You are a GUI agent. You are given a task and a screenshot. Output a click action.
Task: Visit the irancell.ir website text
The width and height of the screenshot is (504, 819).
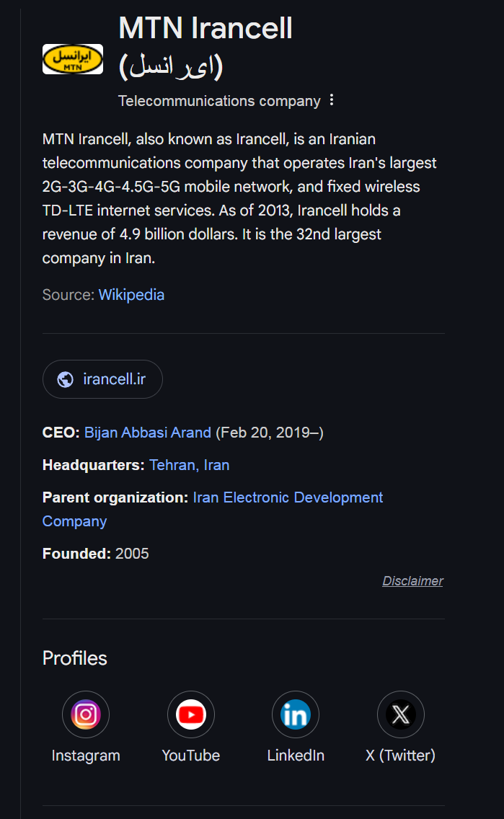pos(115,378)
